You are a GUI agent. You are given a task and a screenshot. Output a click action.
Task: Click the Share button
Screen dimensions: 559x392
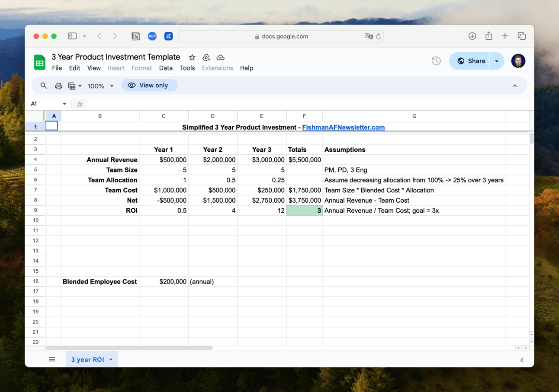click(x=469, y=61)
